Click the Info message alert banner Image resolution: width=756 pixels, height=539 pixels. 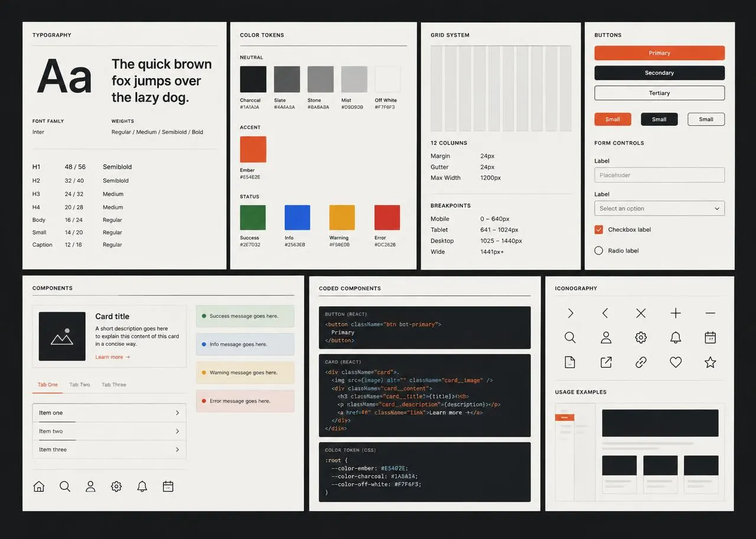click(x=245, y=345)
